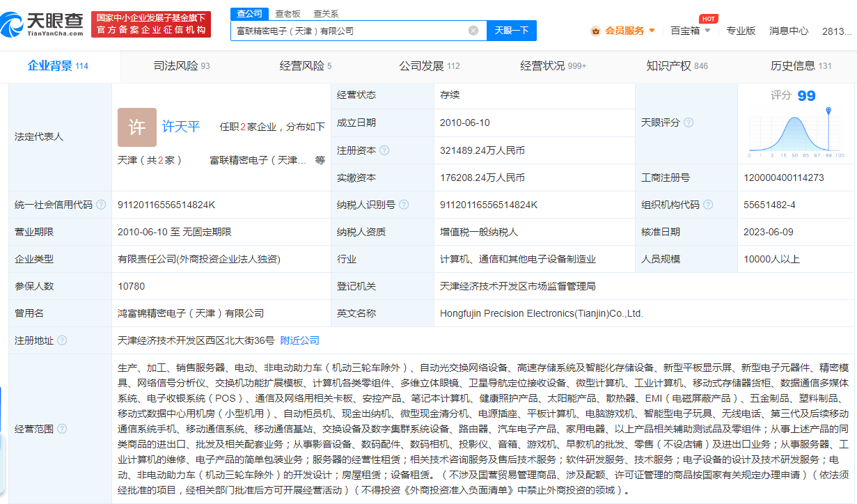Viewport: 857px width, 504px height.
Task: Click establishment date 2010-06-10
Action: (x=465, y=123)
